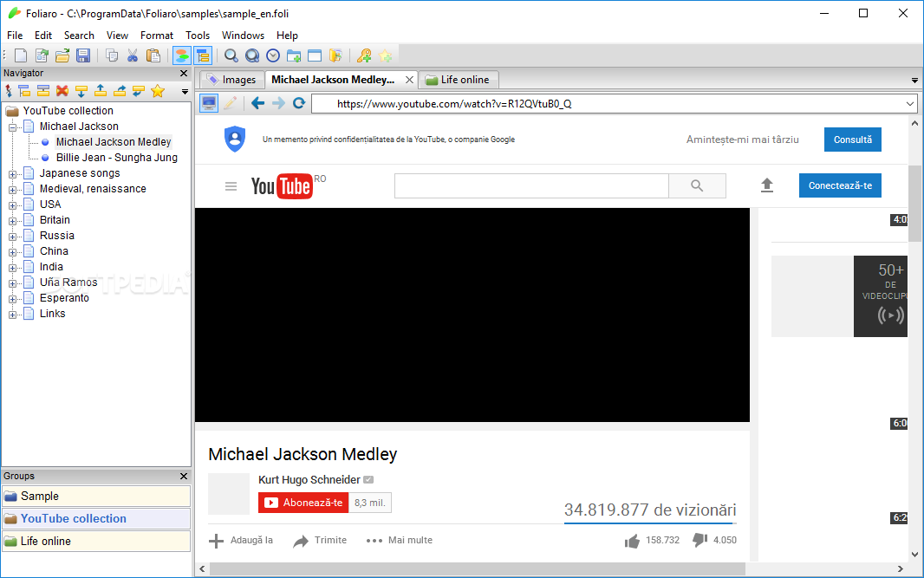Click the thumbs up like icon
The width and height of the screenshot is (924, 578).
click(x=632, y=540)
